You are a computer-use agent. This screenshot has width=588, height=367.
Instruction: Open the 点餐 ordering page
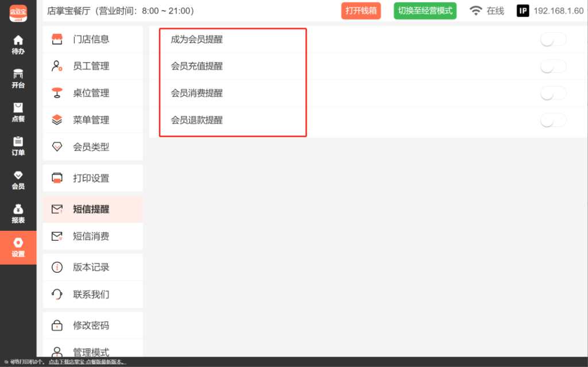point(18,113)
